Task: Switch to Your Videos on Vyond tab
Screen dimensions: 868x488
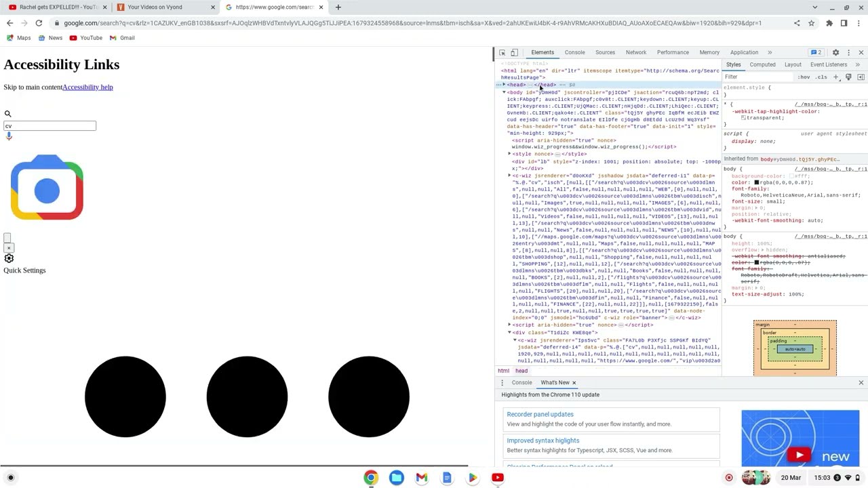Action: [x=166, y=7]
